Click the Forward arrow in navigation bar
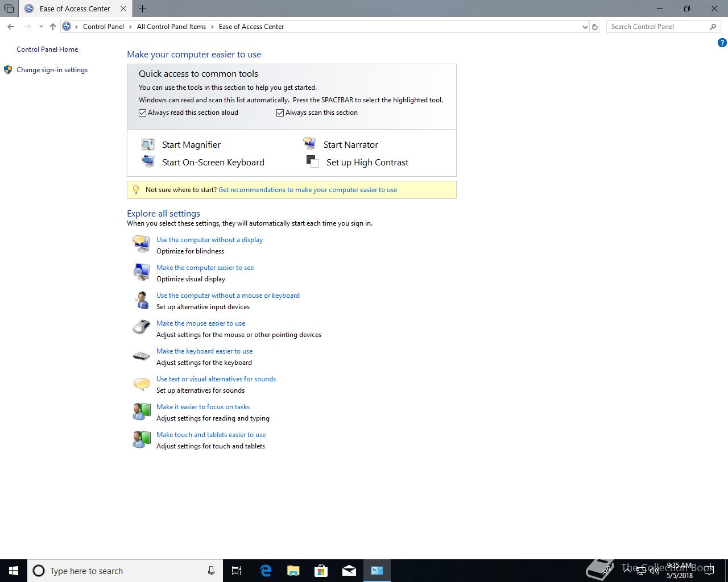 point(27,27)
